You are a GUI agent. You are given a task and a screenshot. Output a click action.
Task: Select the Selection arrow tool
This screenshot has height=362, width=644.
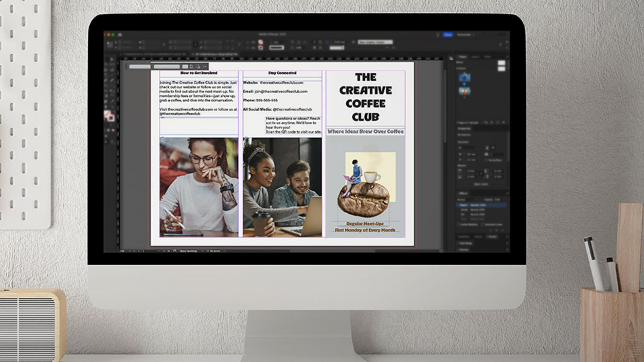click(107, 59)
